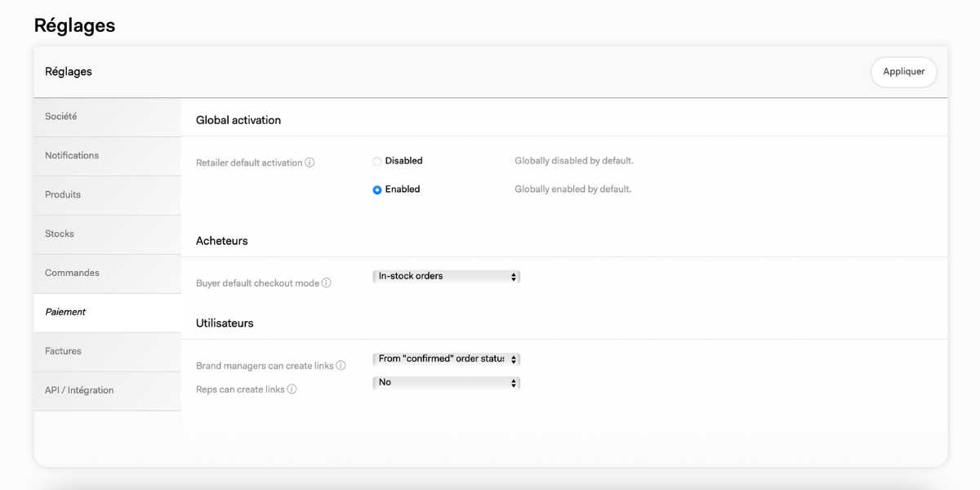Click the 'Reps can create links' label

[x=240, y=390]
